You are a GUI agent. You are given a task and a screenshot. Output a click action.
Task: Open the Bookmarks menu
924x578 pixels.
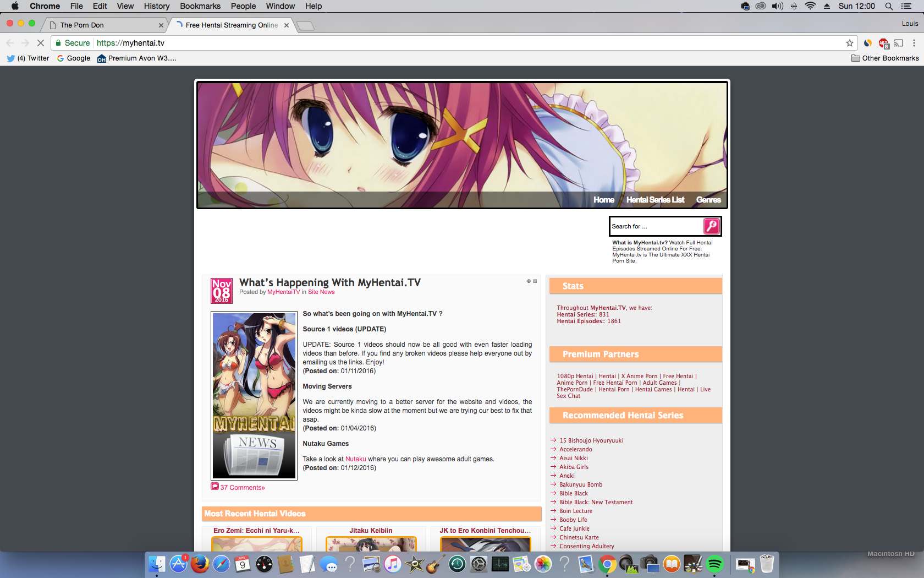[200, 6]
